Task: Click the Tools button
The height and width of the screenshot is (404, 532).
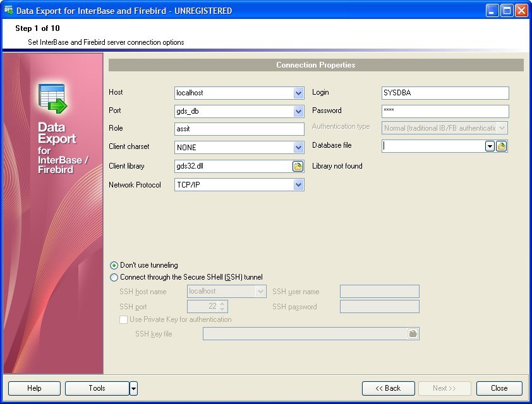Action: [x=97, y=388]
